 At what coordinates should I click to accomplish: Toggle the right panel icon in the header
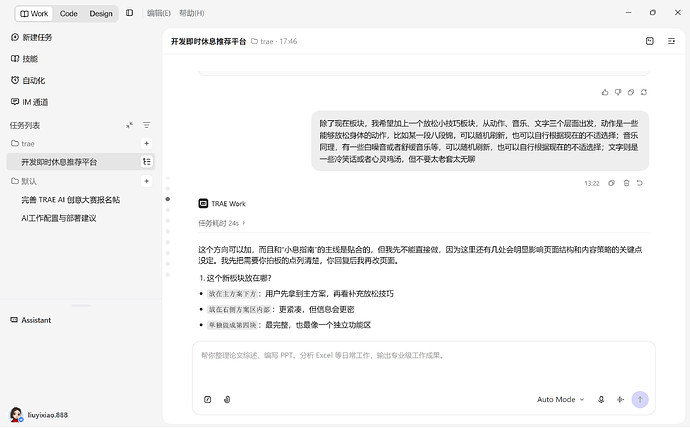[x=671, y=41]
